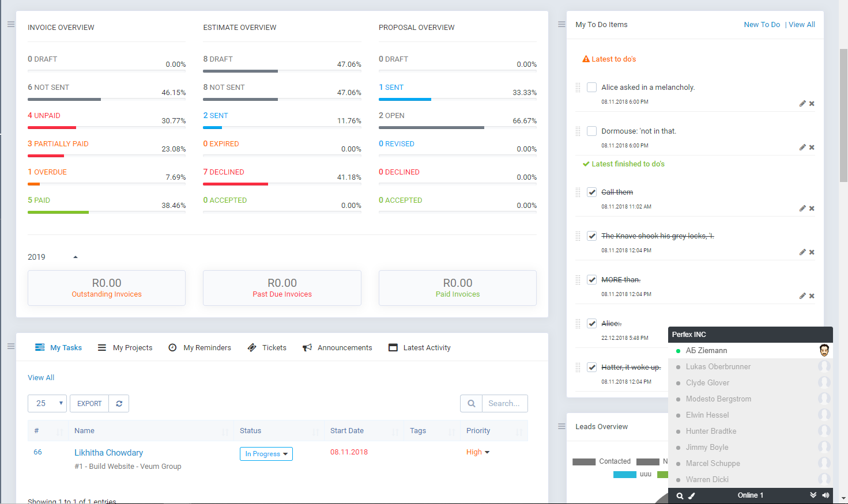Click View All link in To Do Items
Screen dimensions: 848x504
(802, 24)
